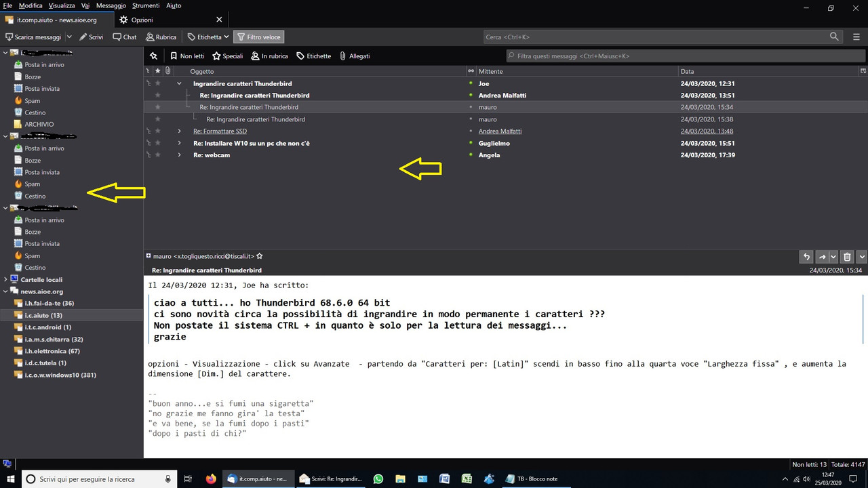Collapse the news.aioe.org account
Screen dimensions: 868x488
tap(5, 291)
